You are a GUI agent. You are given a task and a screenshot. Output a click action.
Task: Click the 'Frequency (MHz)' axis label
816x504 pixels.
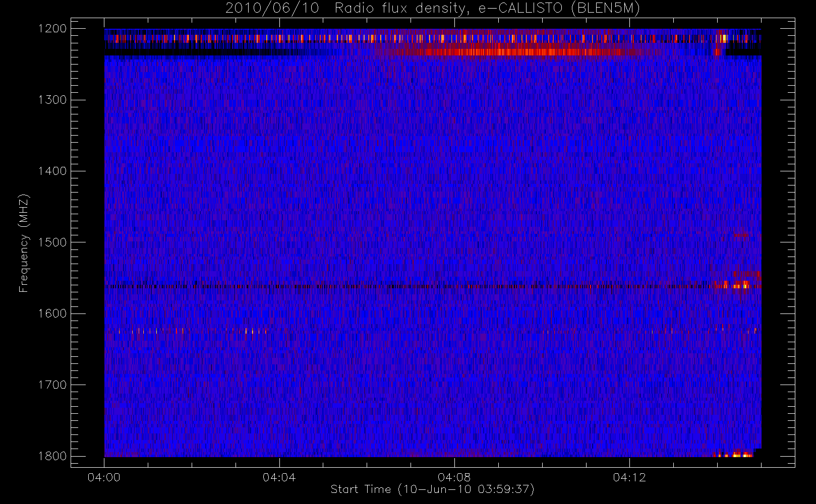click(24, 243)
